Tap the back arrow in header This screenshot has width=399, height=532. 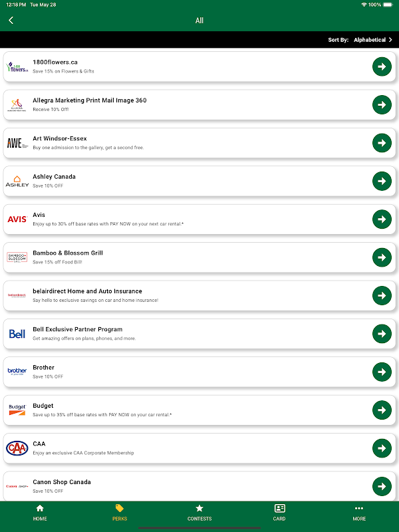pos(11,21)
